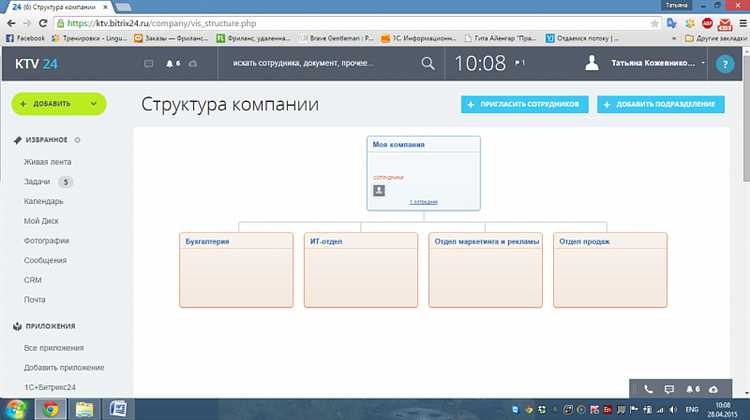Bookmark this page with the star icon
Image resolution: width=750 pixels, height=420 pixels.
tap(654, 23)
